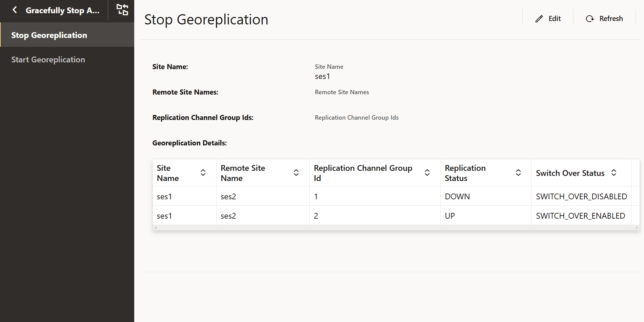644x322 pixels.
Task: Click ses1 in the DOWN row
Action: click(184, 196)
